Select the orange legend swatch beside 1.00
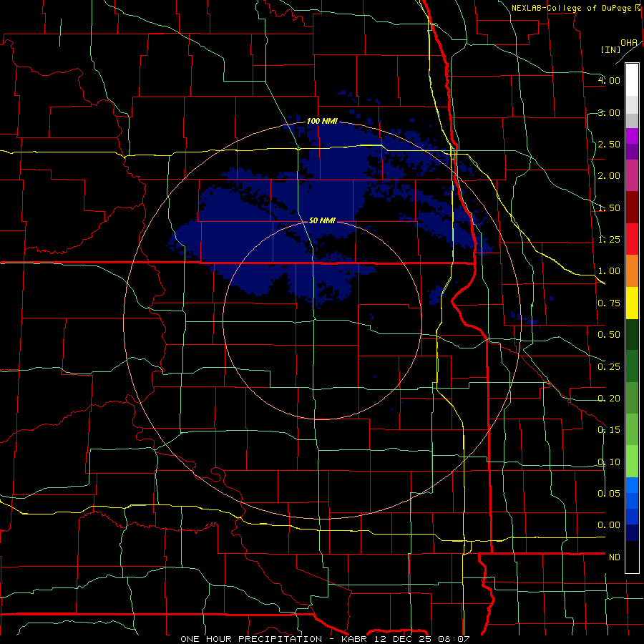644x644 pixels. [632, 270]
